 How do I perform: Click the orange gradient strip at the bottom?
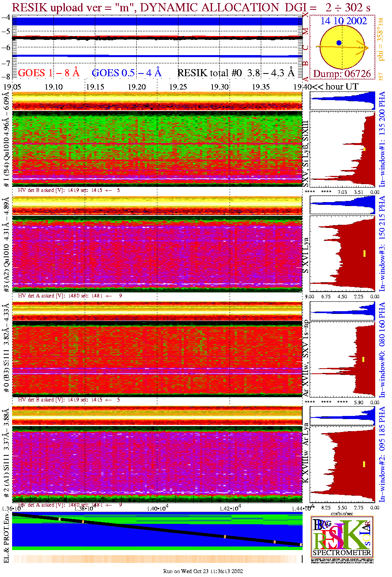(x=156, y=559)
